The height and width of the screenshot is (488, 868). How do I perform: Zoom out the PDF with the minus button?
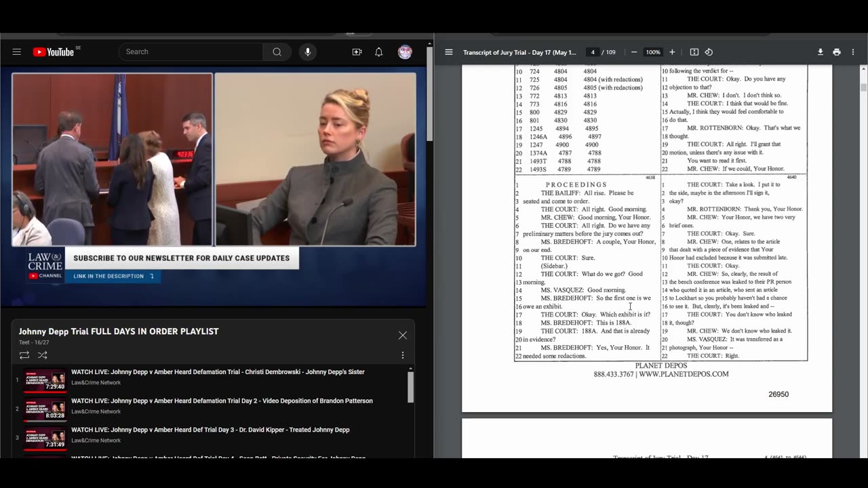click(634, 52)
